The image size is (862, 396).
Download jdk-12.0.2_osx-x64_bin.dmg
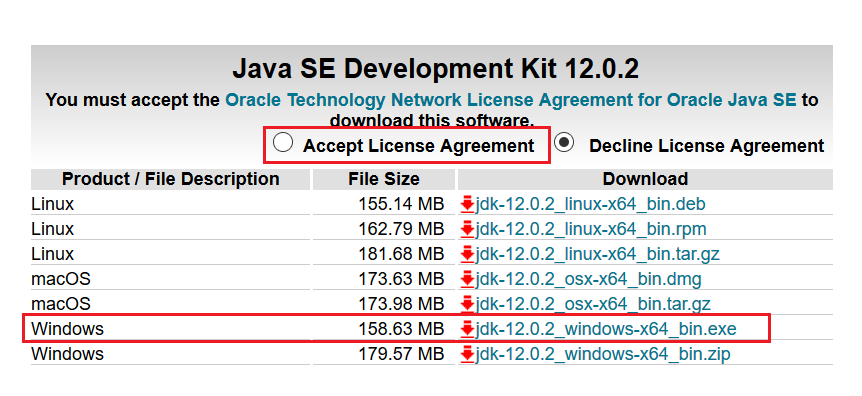click(x=588, y=279)
